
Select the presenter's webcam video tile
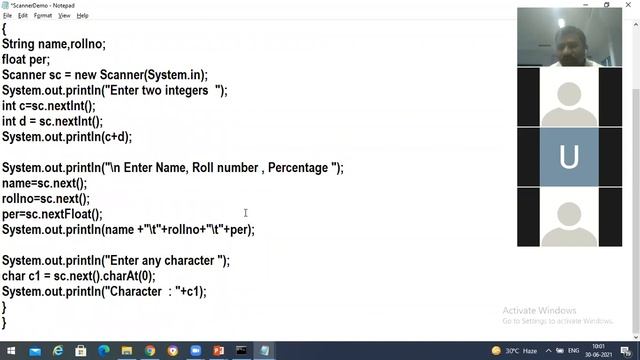569,37
